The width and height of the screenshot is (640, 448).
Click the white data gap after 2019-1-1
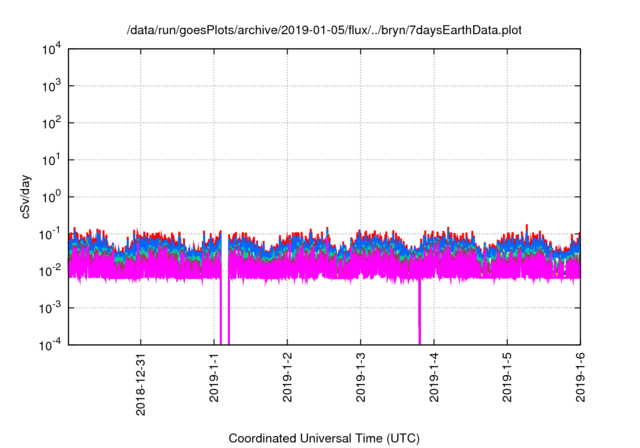click(x=224, y=290)
